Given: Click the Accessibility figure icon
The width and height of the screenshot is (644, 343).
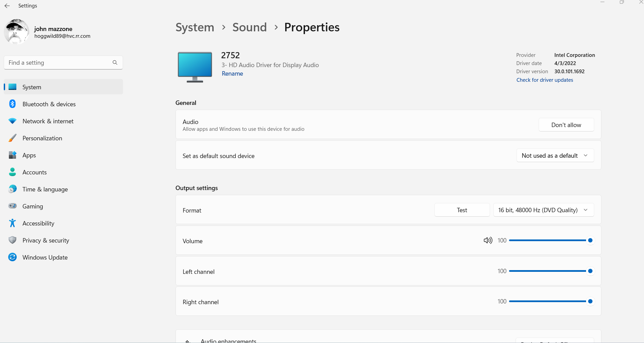Looking at the screenshot, I should click(x=13, y=223).
